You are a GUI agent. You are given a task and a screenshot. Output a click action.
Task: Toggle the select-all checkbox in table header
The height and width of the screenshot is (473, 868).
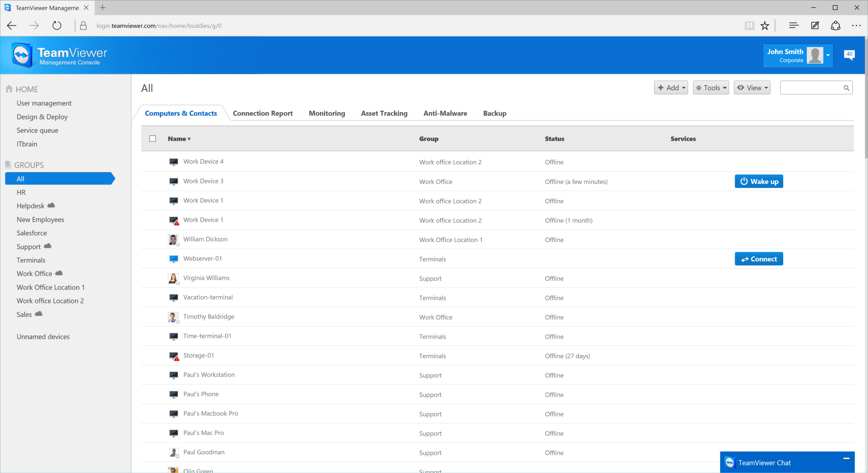153,139
